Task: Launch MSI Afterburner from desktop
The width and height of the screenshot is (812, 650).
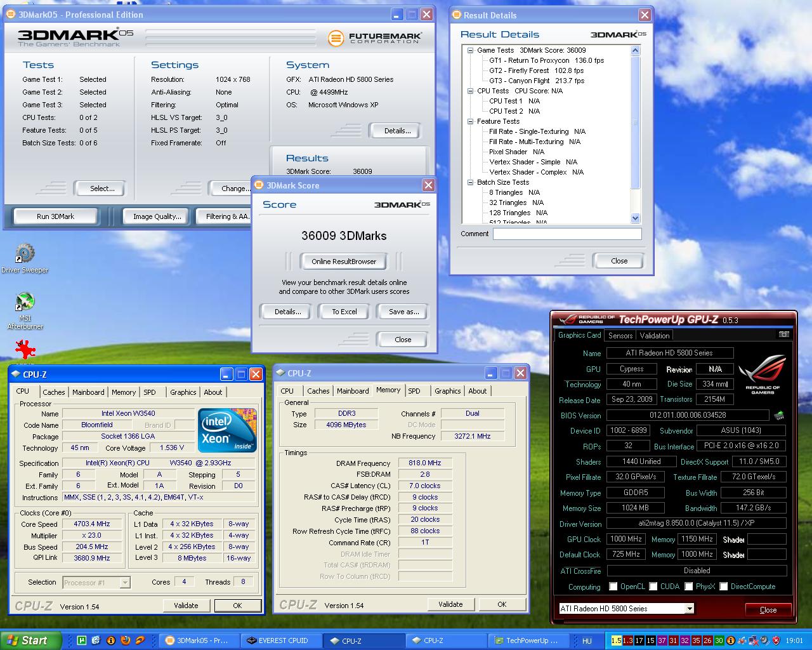Action: click(25, 302)
